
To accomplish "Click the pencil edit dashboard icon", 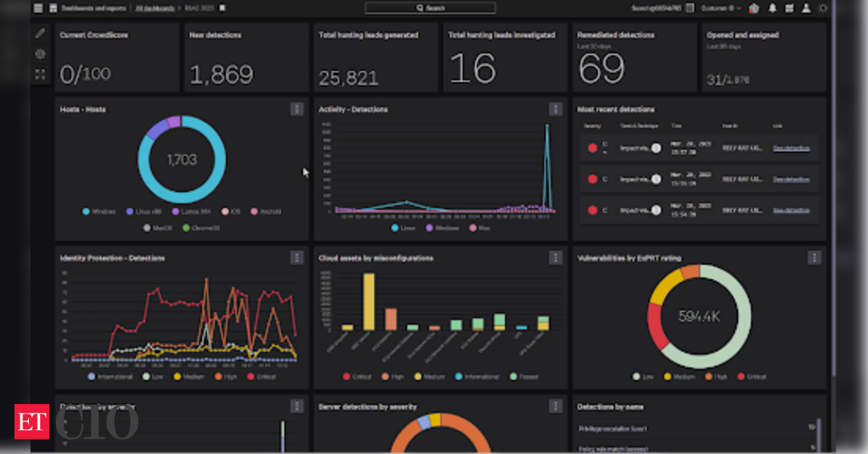I will [40, 33].
